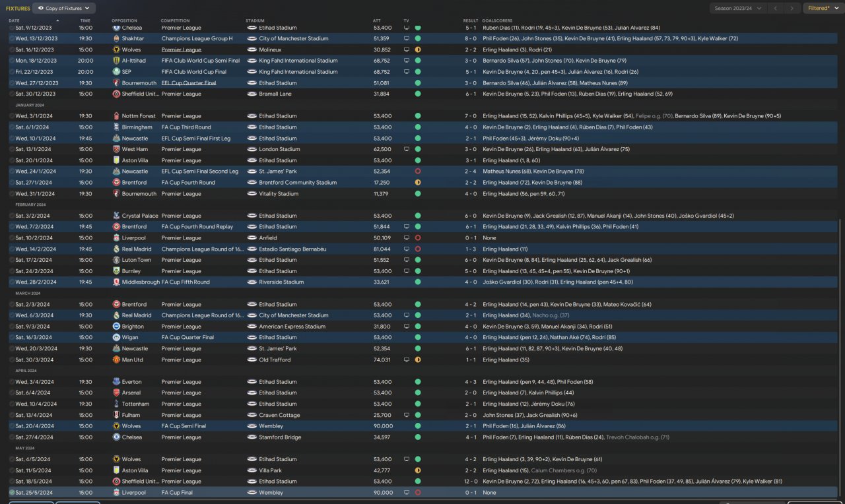Click the TV icon on the Shakhtar row
This screenshot has width=845, height=504.
point(407,39)
